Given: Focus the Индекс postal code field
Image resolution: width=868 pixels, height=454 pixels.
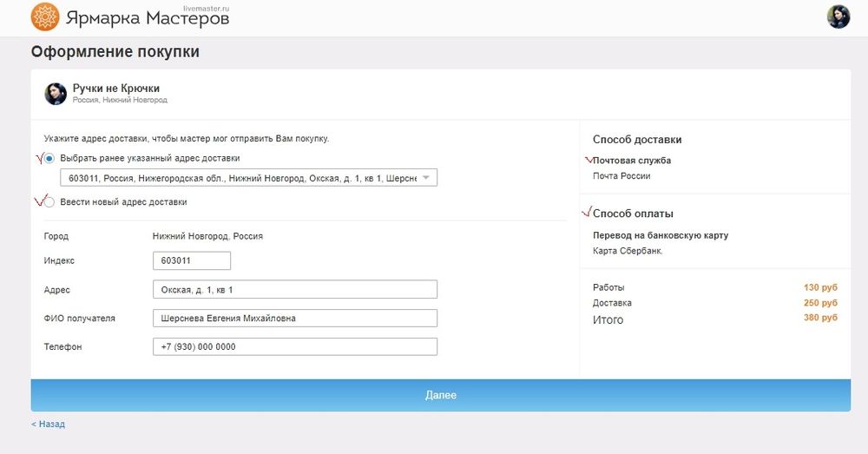Looking at the screenshot, I should point(191,260).
